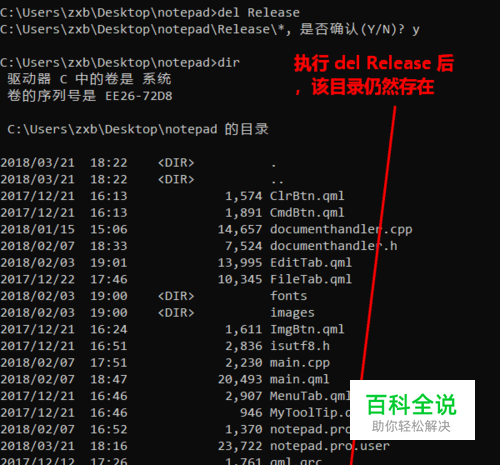The width and height of the screenshot is (500, 465).
Task: Click main.qml file name
Action: point(300,380)
